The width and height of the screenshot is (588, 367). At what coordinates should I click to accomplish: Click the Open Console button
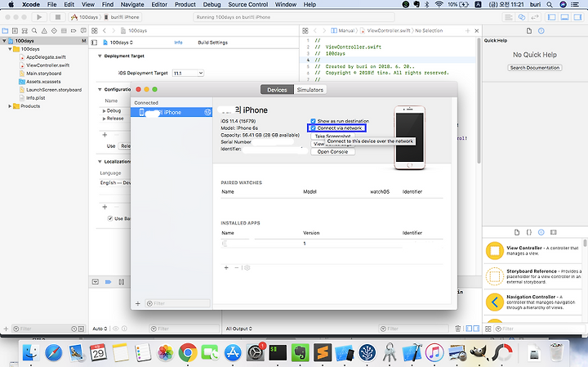point(332,151)
